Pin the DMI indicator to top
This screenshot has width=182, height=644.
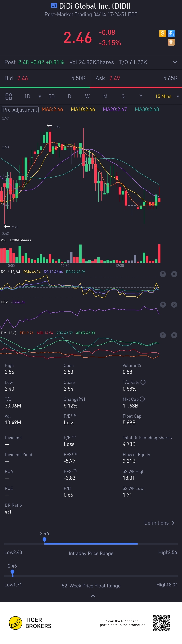pyautogui.click(x=163, y=335)
